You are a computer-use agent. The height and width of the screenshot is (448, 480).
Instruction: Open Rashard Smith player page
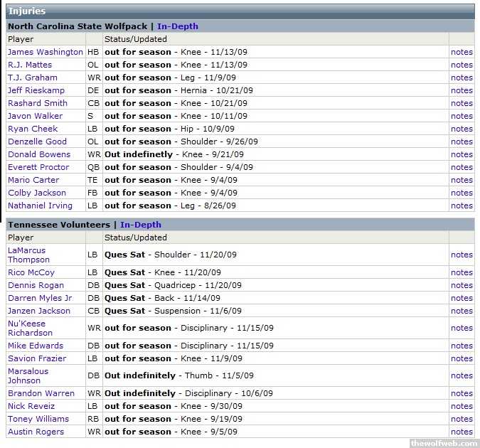(38, 103)
